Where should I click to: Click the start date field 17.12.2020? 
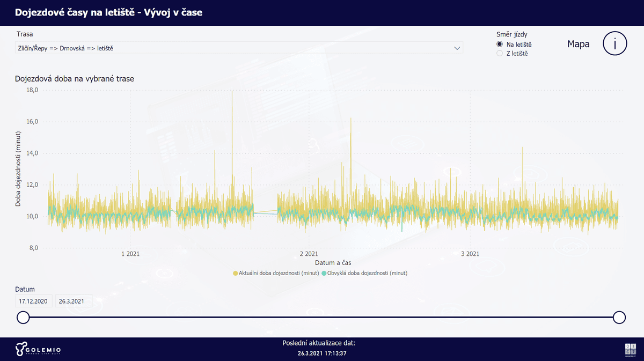[x=34, y=301]
